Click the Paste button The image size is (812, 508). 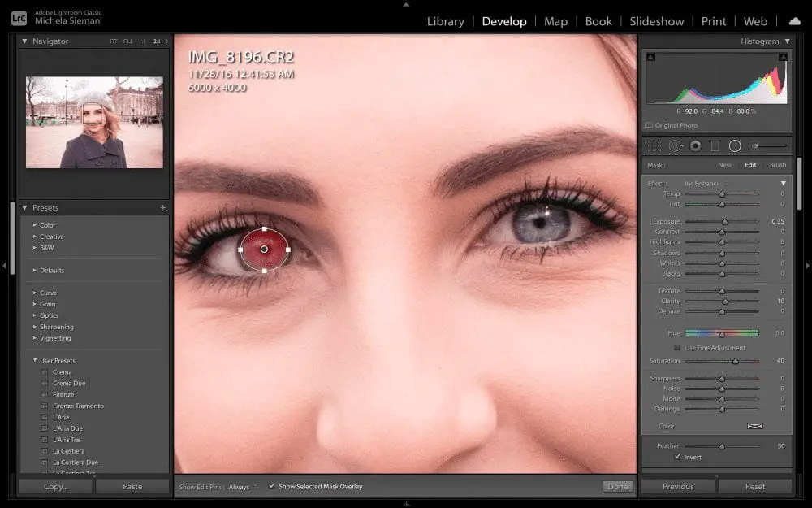(x=132, y=487)
